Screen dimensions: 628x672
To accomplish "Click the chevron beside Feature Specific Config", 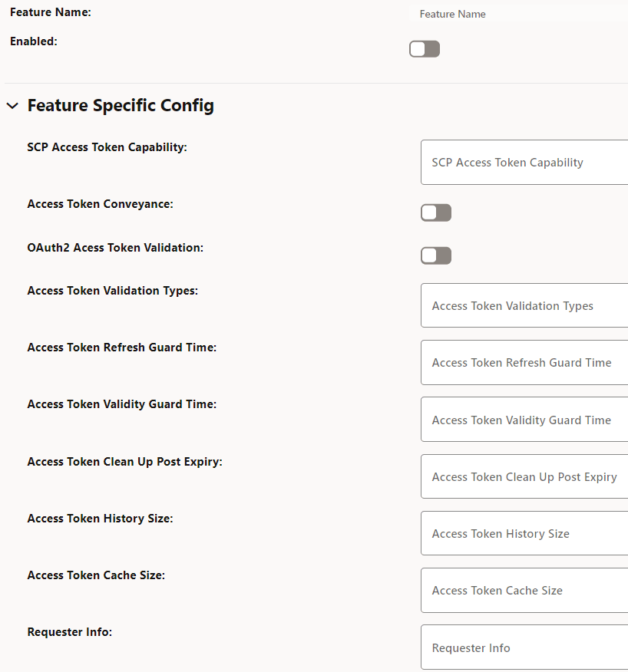I will click(12, 105).
